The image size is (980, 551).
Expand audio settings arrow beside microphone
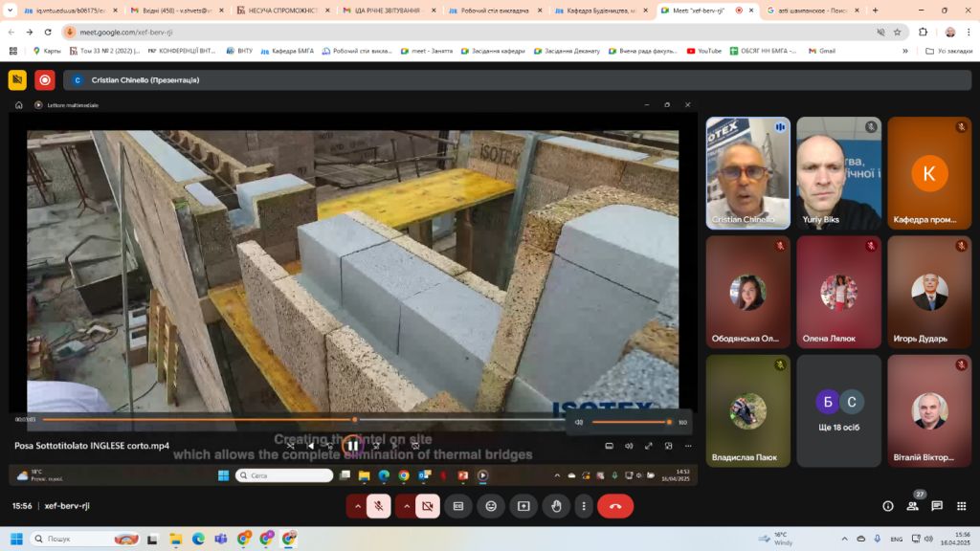tap(358, 506)
